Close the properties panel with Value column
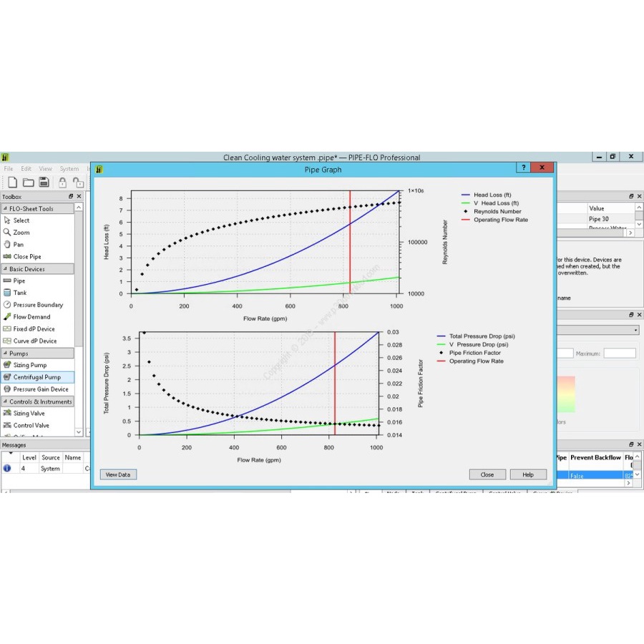 [640, 196]
